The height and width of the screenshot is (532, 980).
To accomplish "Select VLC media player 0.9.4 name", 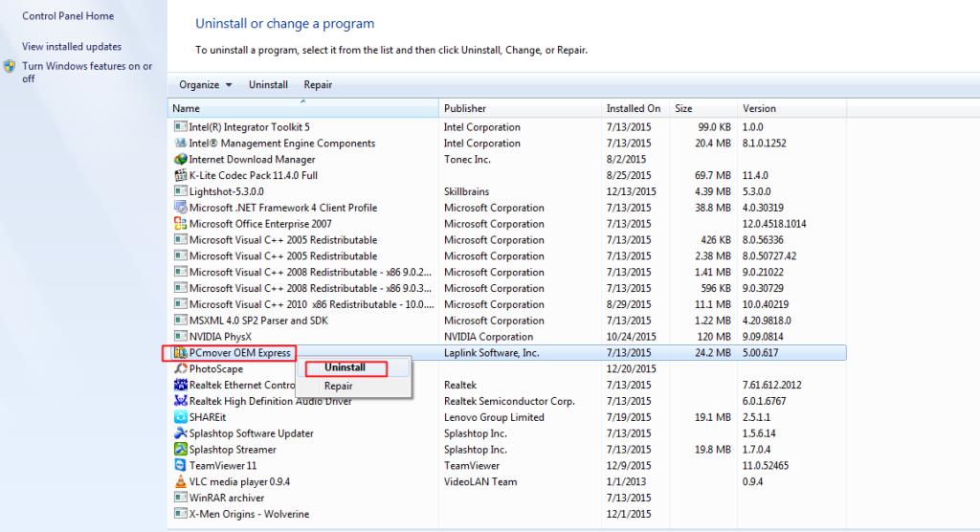I will tap(239, 482).
